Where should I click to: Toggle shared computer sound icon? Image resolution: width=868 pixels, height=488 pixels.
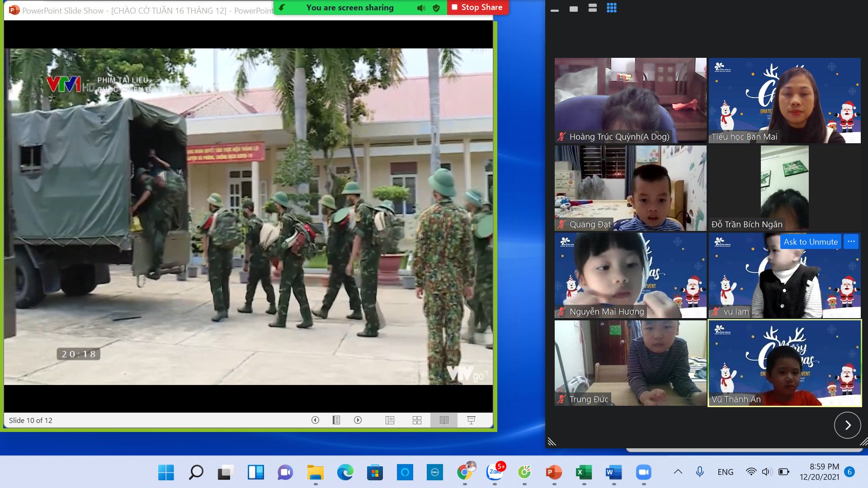[x=421, y=8]
